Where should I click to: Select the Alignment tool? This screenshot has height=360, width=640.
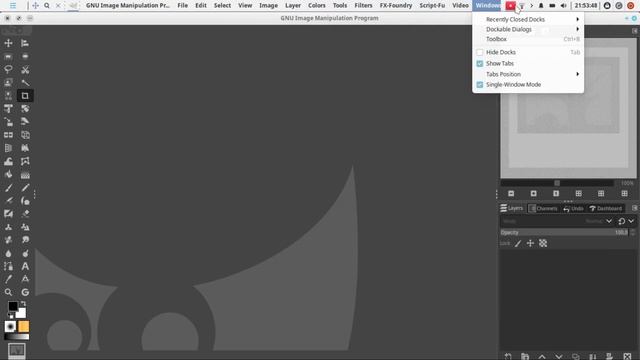tap(25, 43)
